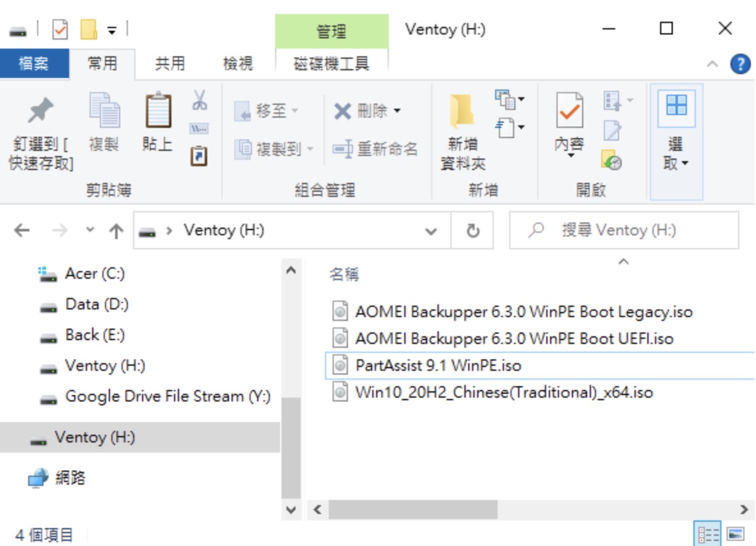Select the highlighted Ventoy (H:) tree item
Screen dimensions: 756x546
click(x=140, y=437)
